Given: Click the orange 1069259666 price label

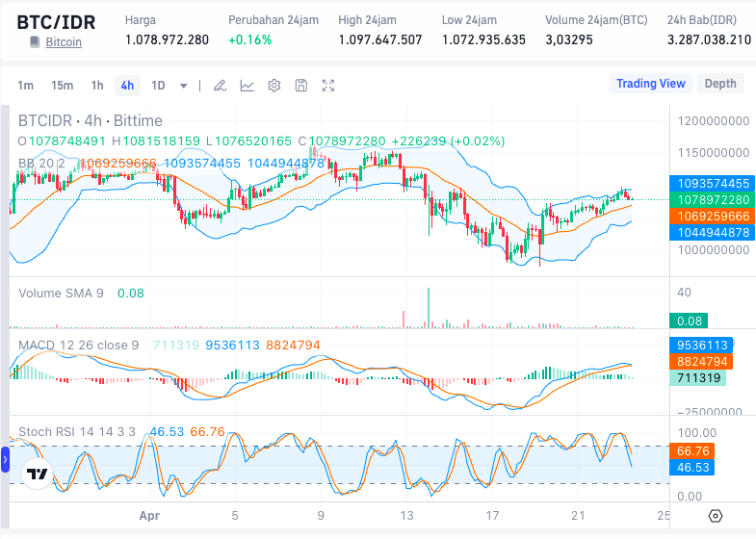Looking at the screenshot, I should pyautogui.click(x=713, y=217).
